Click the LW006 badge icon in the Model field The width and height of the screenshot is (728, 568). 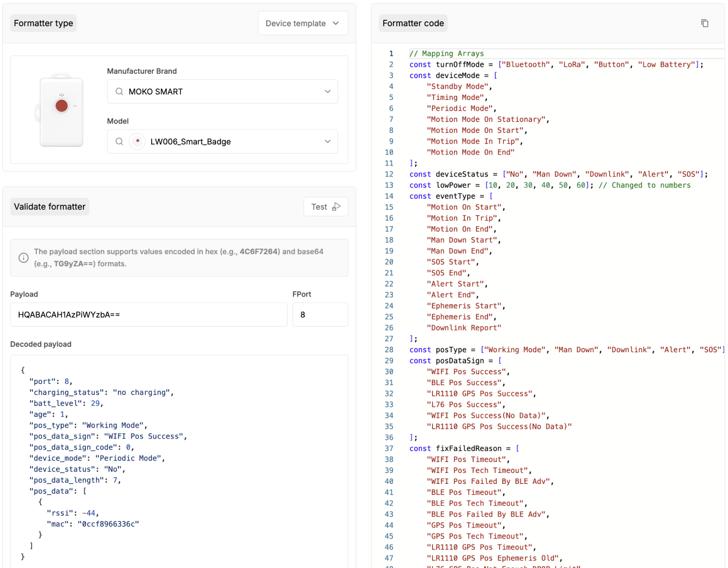[138, 141]
